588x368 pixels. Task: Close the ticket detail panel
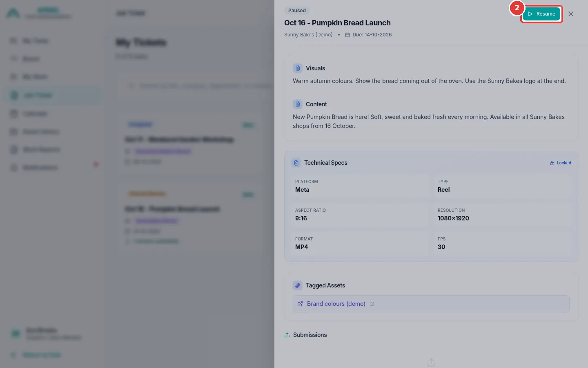click(x=571, y=14)
